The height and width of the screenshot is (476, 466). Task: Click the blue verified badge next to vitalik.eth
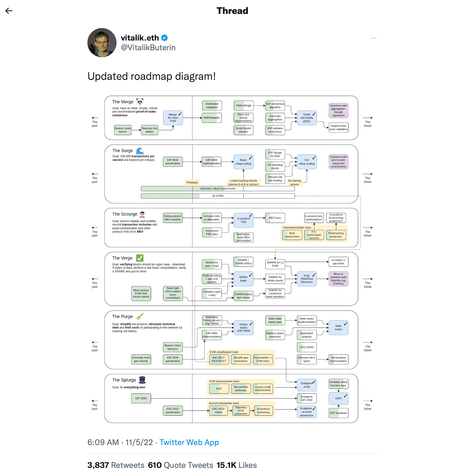click(x=164, y=38)
